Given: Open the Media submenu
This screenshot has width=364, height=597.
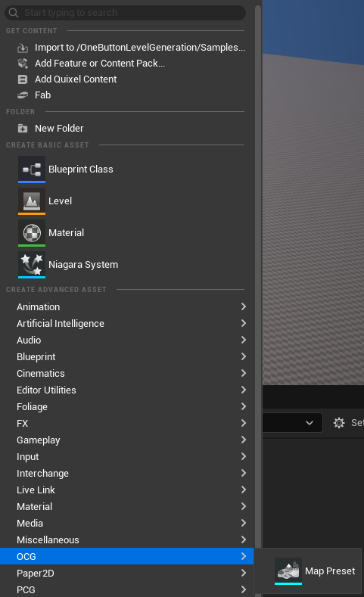Looking at the screenshot, I should point(127,524).
